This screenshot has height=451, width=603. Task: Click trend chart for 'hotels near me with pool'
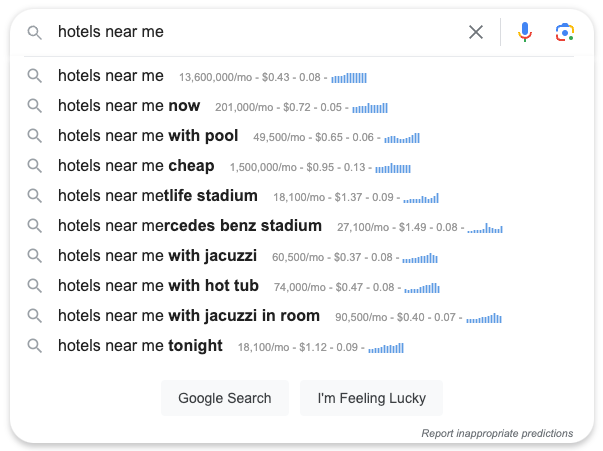click(402, 138)
